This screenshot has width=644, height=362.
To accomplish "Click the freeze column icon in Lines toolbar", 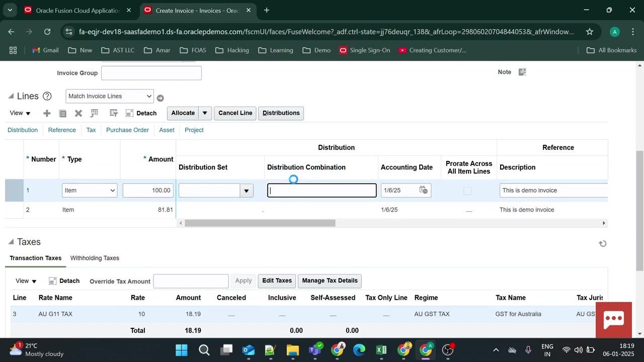I will click(x=94, y=113).
